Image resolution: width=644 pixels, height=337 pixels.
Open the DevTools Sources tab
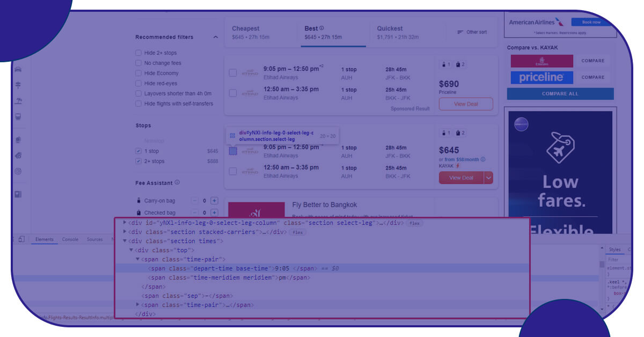(94, 239)
